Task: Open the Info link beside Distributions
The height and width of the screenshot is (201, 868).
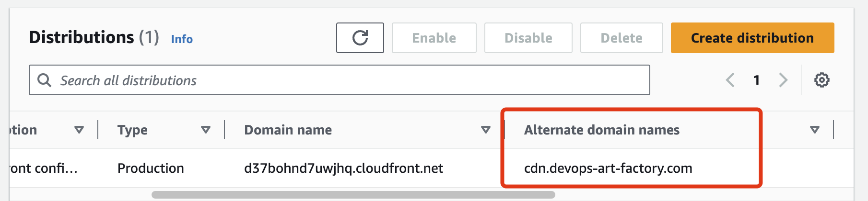Action: [x=182, y=39]
